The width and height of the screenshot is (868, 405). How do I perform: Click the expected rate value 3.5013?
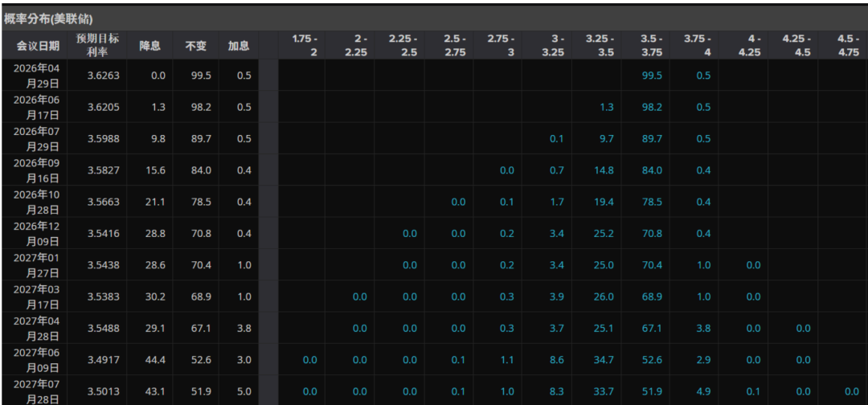[x=102, y=391]
